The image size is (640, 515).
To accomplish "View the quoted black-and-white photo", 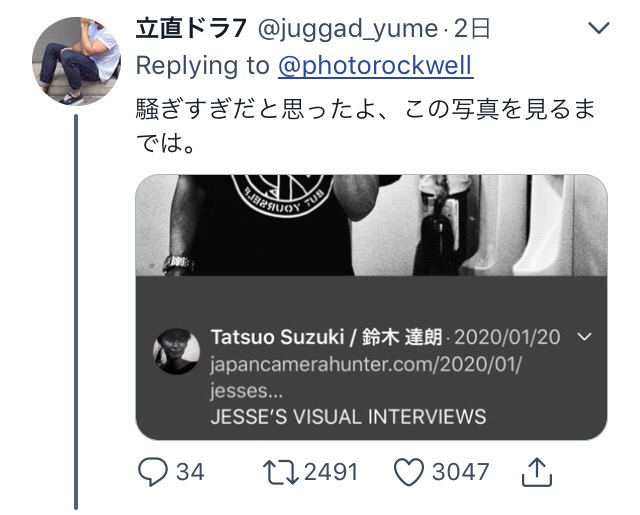I will (x=371, y=225).
